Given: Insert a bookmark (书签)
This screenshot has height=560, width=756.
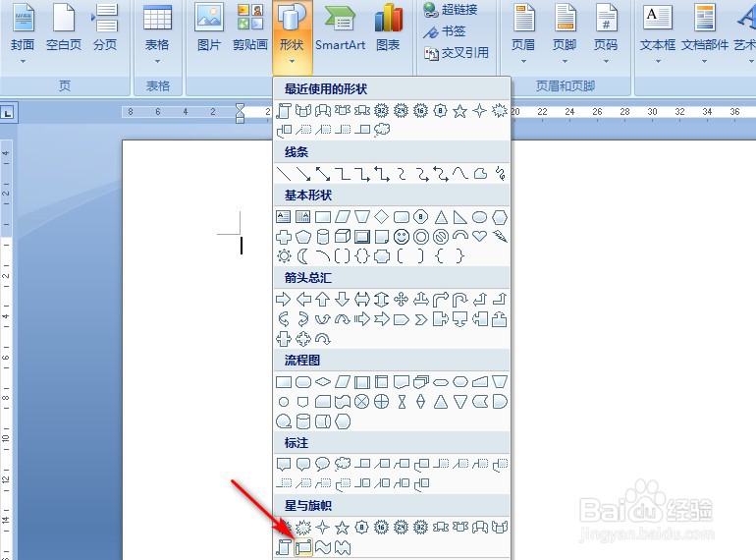Looking at the screenshot, I should 444,31.
